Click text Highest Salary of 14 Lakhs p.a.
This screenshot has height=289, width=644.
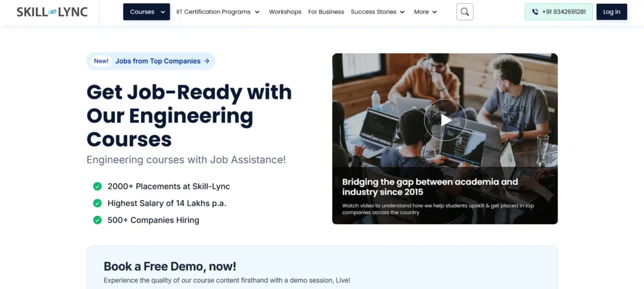pos(167,203)
